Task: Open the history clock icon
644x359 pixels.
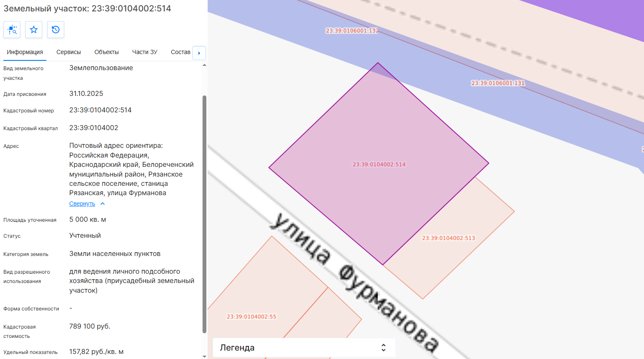Action: (56, 30)
